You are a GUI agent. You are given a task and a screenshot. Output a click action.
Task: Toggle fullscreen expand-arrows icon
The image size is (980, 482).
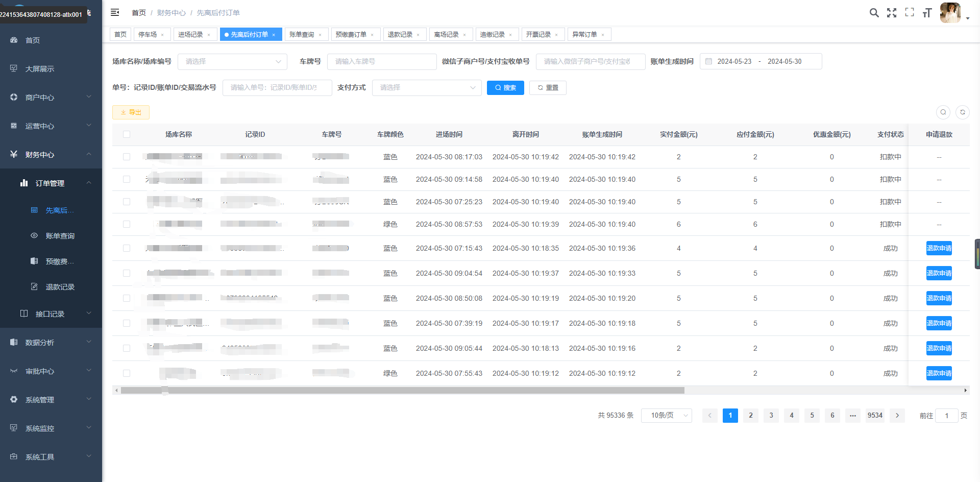(x=892, y=13)
